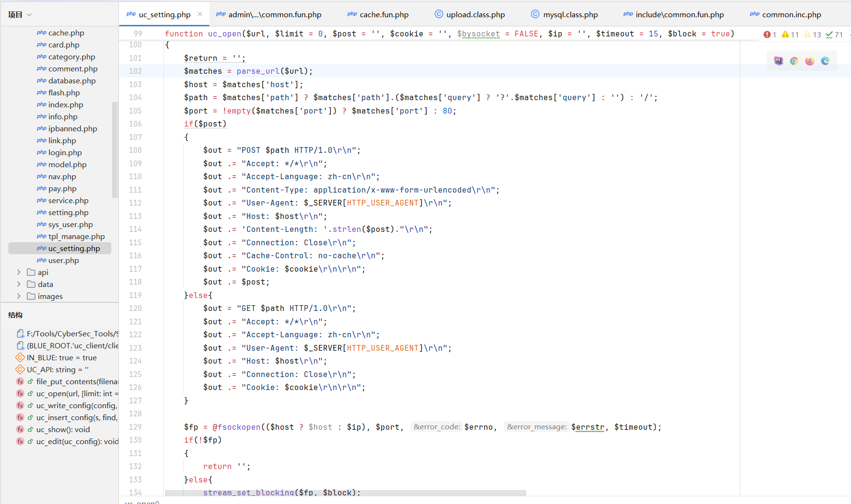The image size is (851, 504).
Task: Open login.php in the project tree
Action: tap(65, 152)
